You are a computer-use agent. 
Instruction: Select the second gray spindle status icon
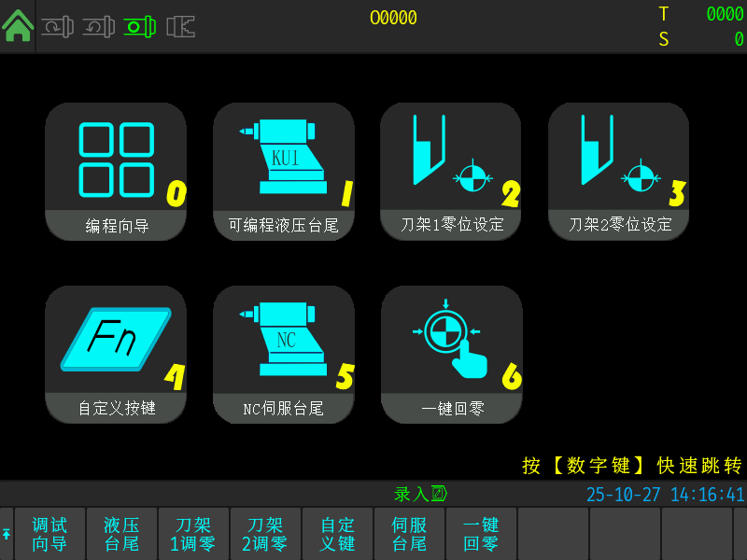coord(99,27)
